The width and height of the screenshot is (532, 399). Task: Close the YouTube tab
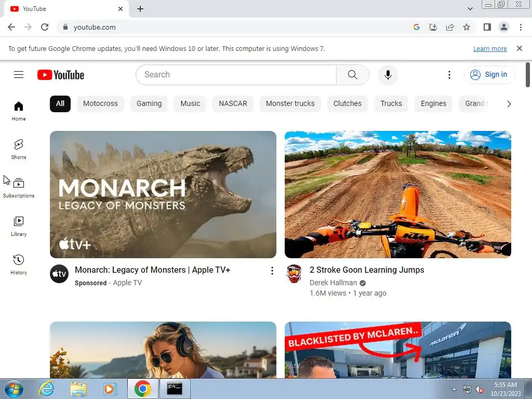point(121,9)
